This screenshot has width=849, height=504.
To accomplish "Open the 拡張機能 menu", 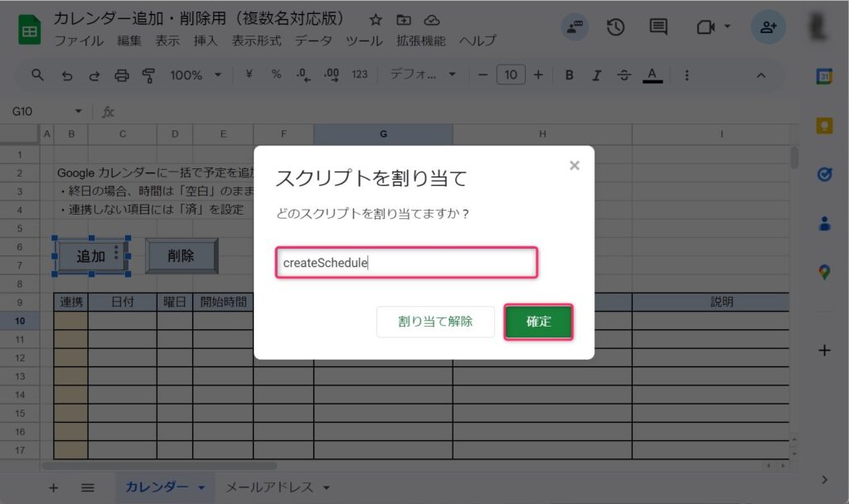I will (x=420, y=41).
